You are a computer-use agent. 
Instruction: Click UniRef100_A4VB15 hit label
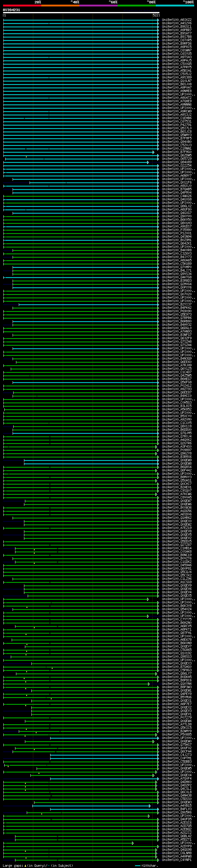(176, 806)
